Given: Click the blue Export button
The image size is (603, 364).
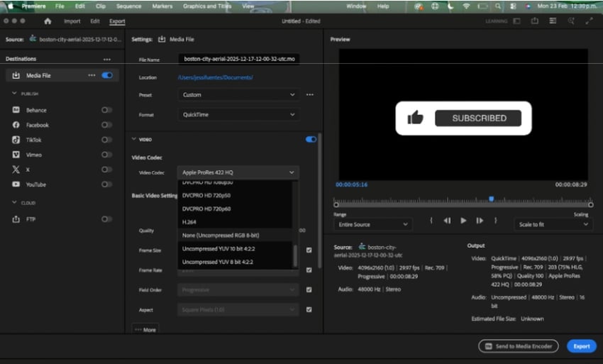Looking at the screenshot, I should tap(581, 346).
